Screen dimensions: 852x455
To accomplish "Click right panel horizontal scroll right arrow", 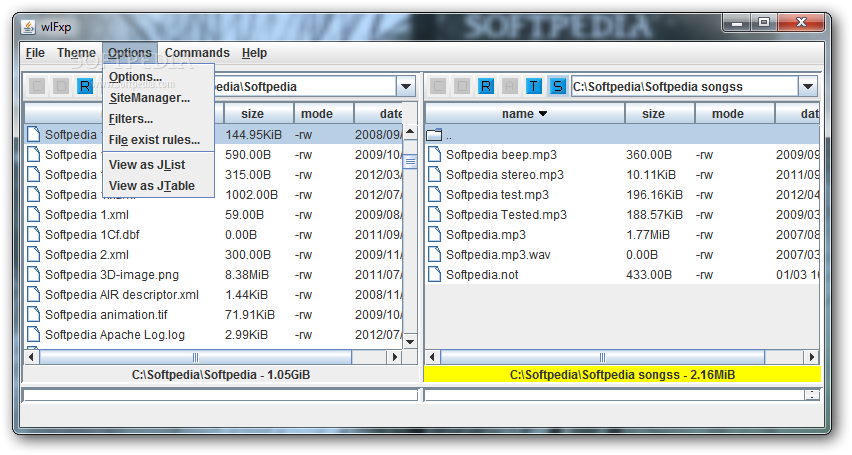I will pyautogui.click(x=811, y=357).
